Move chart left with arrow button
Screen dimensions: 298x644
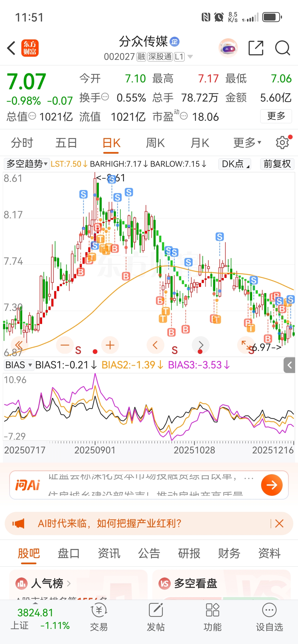pyautogui.click(x=155, y=345)
